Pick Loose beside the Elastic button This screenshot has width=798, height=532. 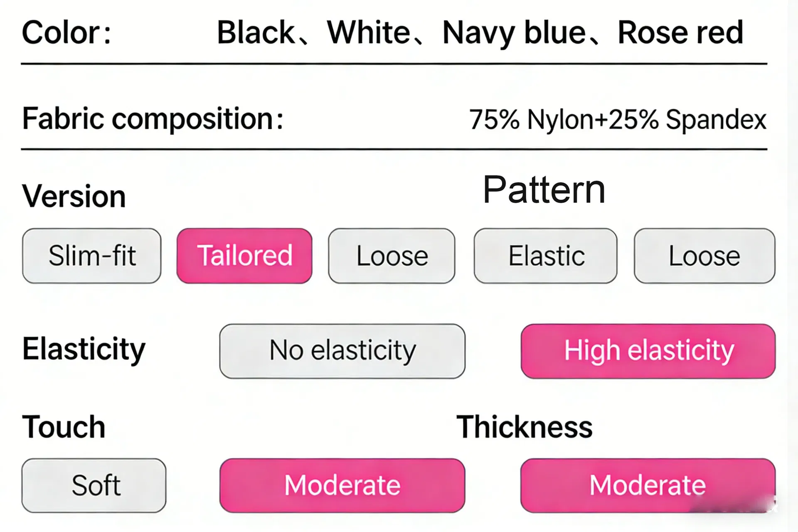coord(704,256)
